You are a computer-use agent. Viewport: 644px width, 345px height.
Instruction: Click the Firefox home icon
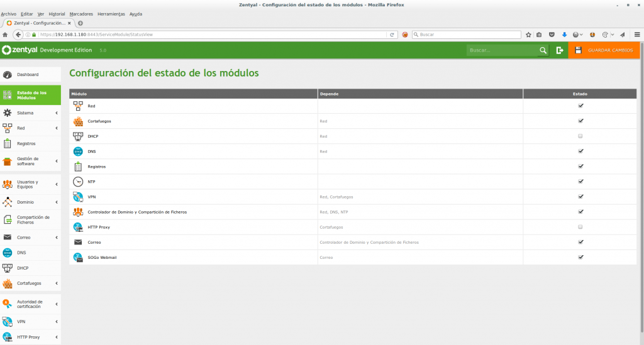[x=5, y=35]
